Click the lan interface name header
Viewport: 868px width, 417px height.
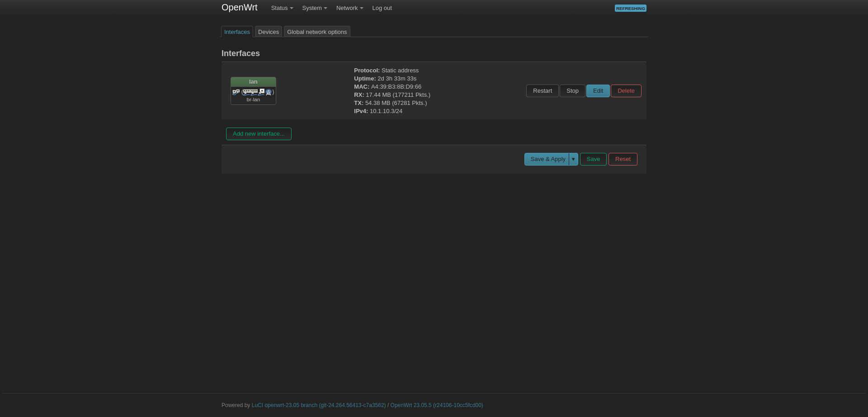pyautogui.click(x=253, y=82)
